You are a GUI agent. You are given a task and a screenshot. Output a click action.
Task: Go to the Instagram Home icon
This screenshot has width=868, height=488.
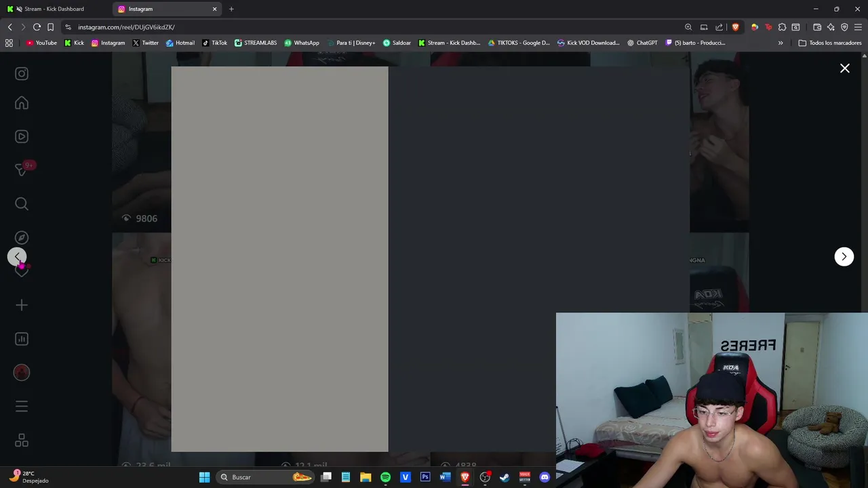pyautogui.click(x=22, y=103)
